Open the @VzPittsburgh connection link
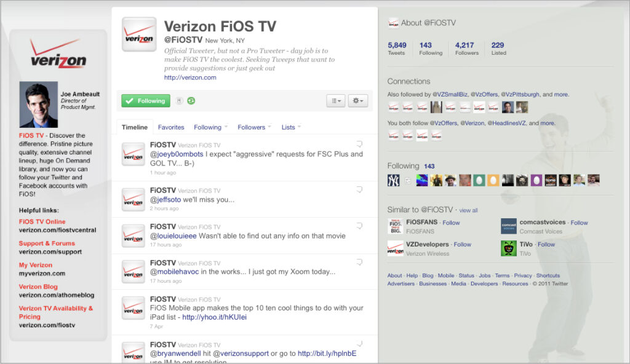630x364 pixels. click(x=520, y=95)
